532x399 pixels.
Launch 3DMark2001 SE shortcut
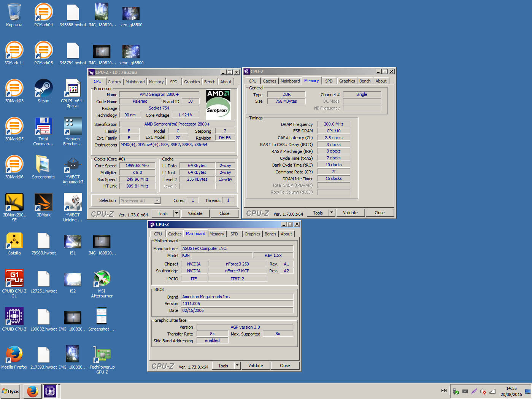tap(14, 208)
